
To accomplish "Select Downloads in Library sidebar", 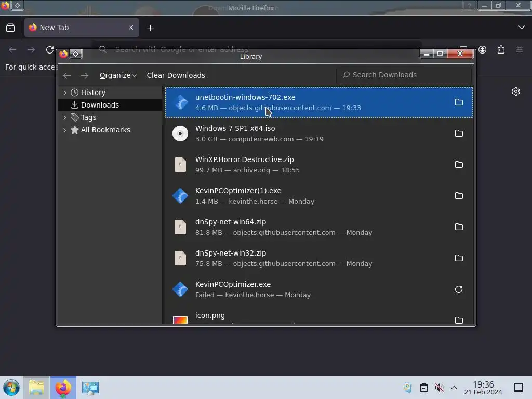I will 111,105.
